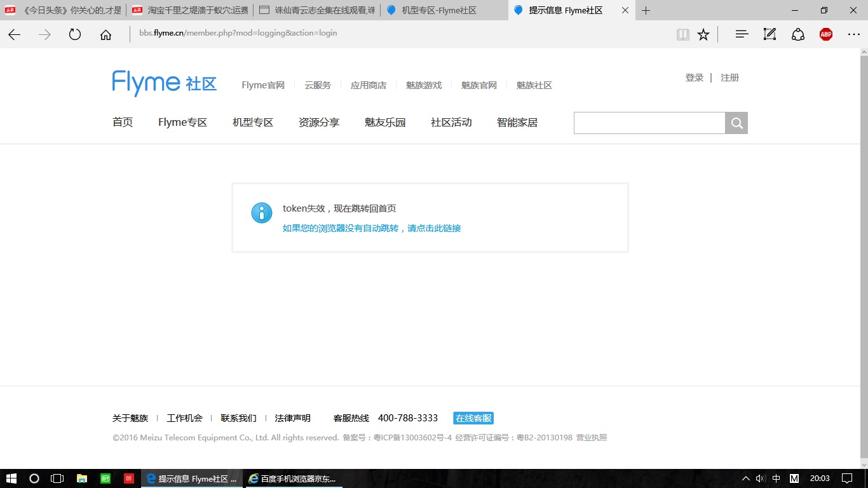This screenshot has height=488, width=868.
Task: Expand the hidden system tray icons
Action: (745, 478)
